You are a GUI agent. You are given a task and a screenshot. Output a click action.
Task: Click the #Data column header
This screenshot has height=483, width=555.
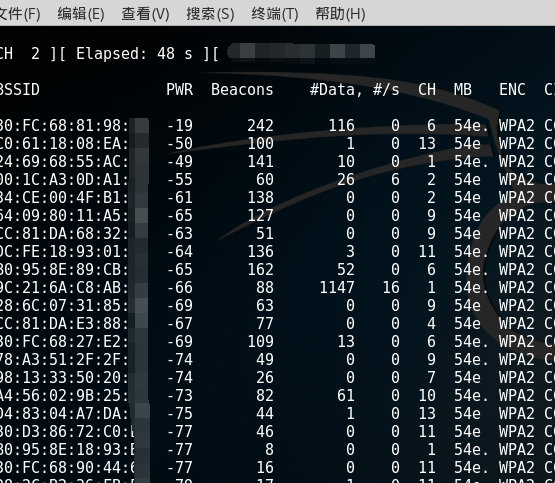point(336,90)
